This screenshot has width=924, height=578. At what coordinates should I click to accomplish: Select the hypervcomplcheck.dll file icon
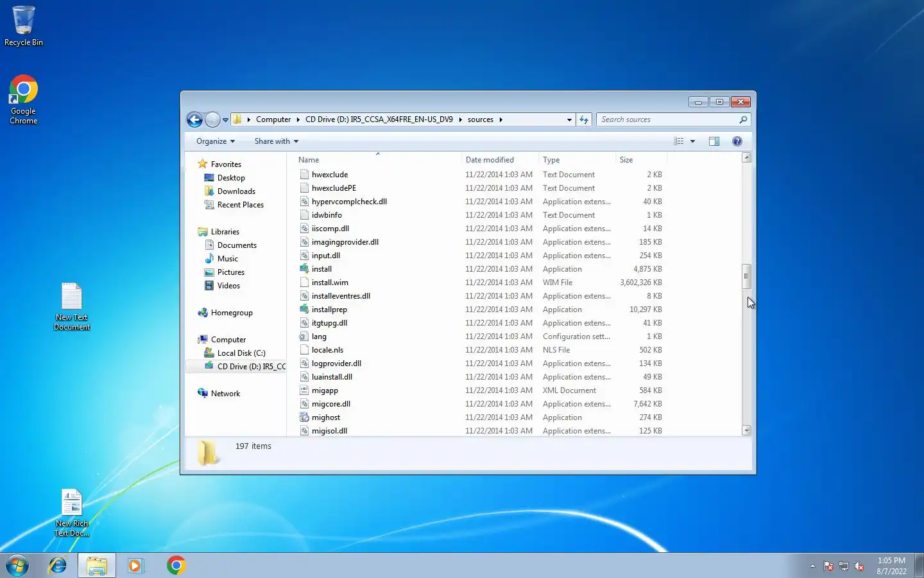click(304, 202)
